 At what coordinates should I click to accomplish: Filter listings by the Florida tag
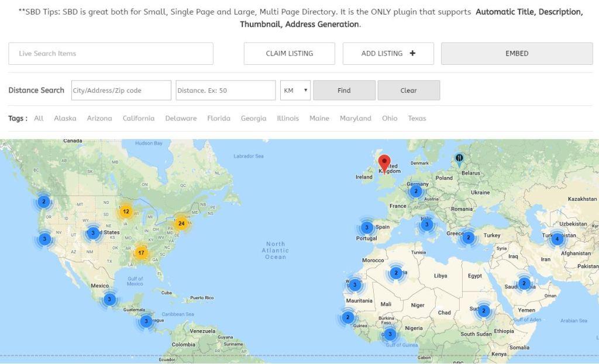point(219,118)
